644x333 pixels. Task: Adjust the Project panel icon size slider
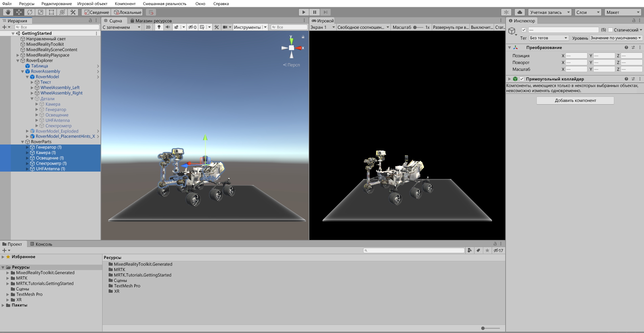[490, 328]
